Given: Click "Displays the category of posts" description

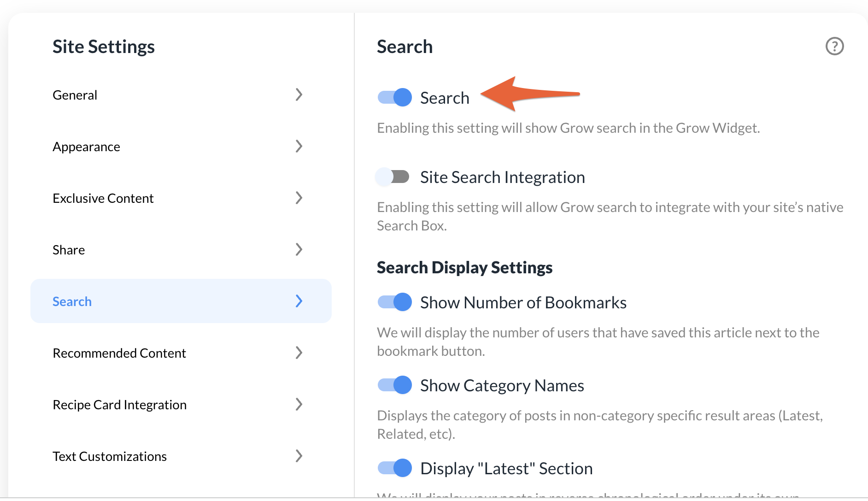Looking at the screenshot, I should 600,424.
